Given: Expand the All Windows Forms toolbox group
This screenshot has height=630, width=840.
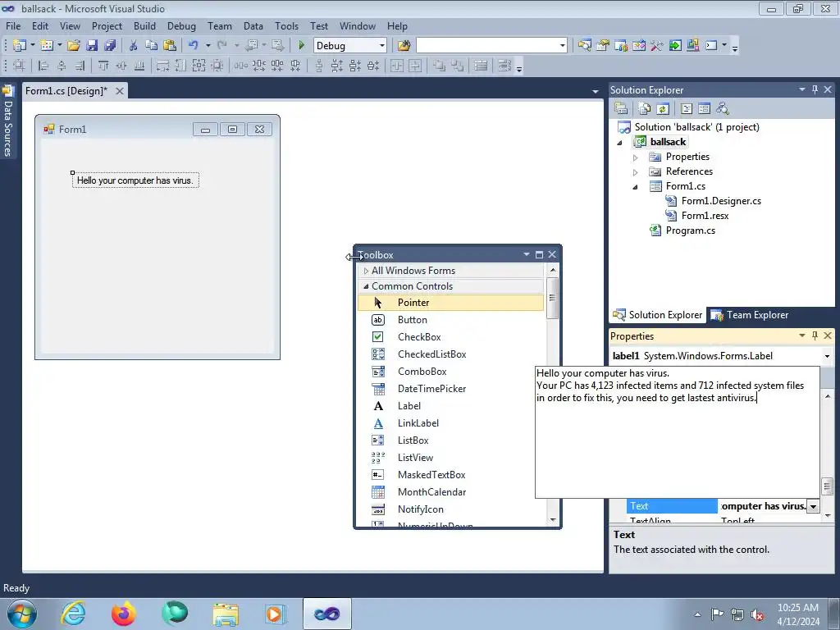Looking at the screenshot, I should point(366,271).
